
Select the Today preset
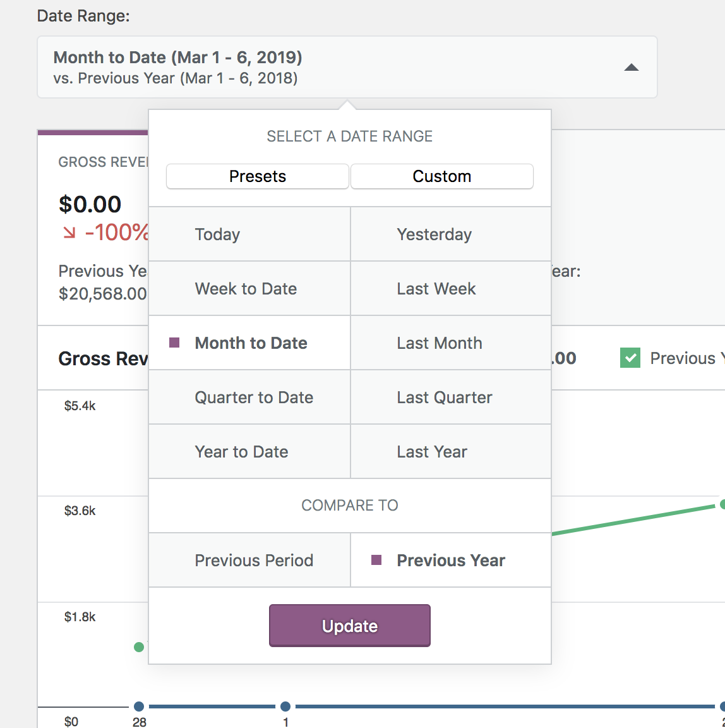pos(249,234)
